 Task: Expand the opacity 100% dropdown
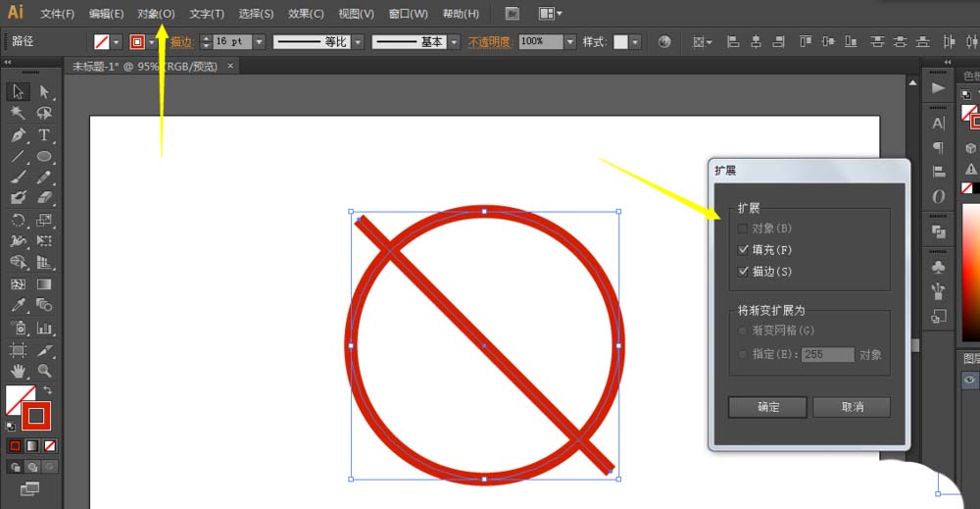pos(569,42)
